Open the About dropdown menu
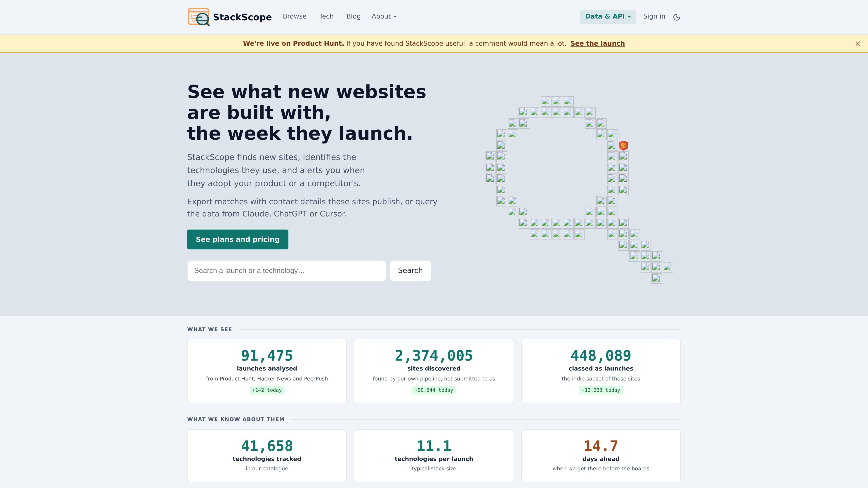Image resolution: width=868 pixels, height=488 pixels. pos(384,16)
